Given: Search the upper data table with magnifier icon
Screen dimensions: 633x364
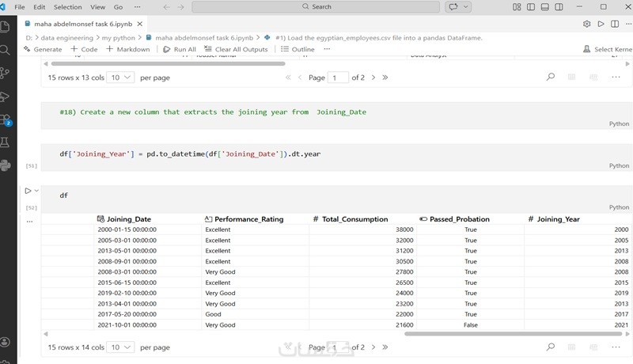Looking at the screenshot, I should (x=551, y=77).
